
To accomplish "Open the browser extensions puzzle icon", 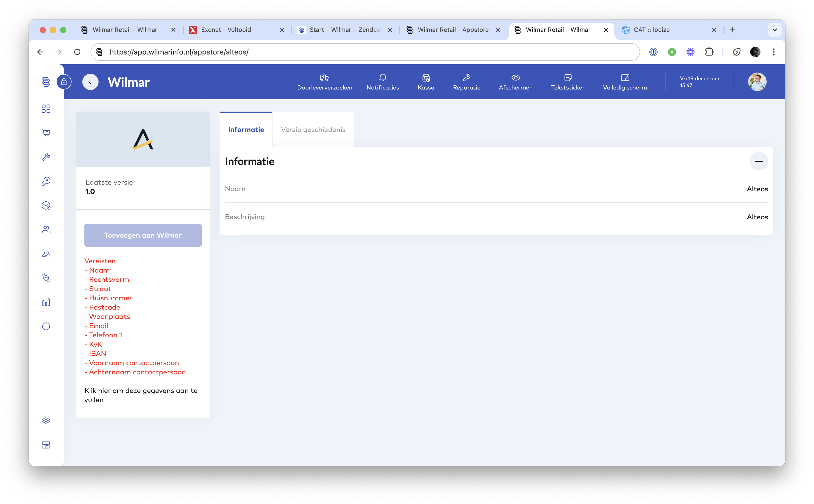I will coord(709,52).
